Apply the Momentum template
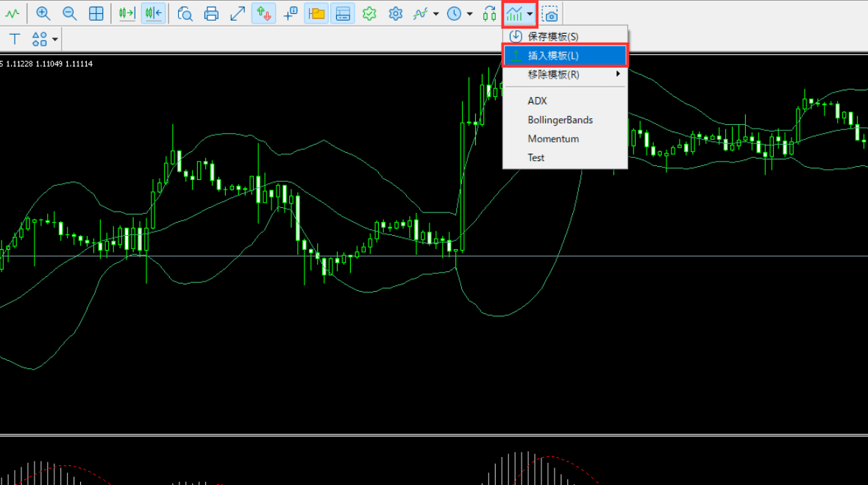The image size is (868, 485). point(553,139)
